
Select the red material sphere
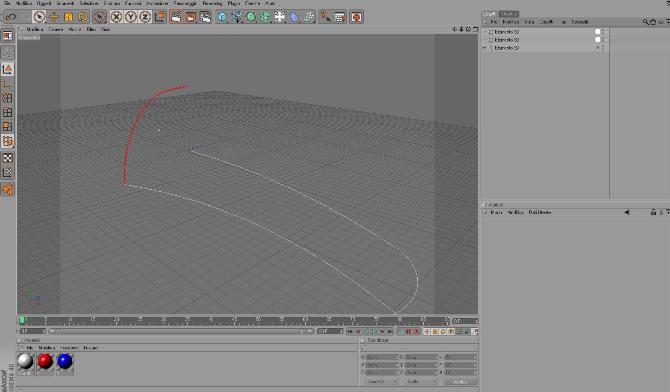45,362
